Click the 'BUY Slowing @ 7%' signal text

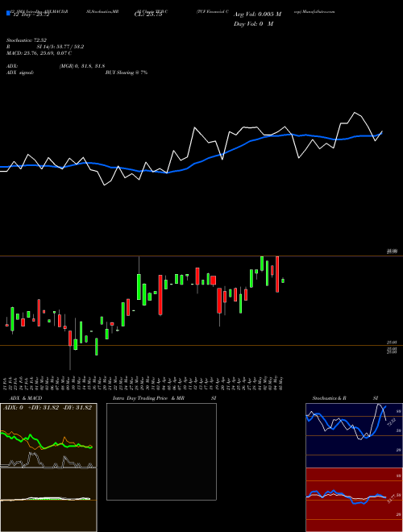127,73
